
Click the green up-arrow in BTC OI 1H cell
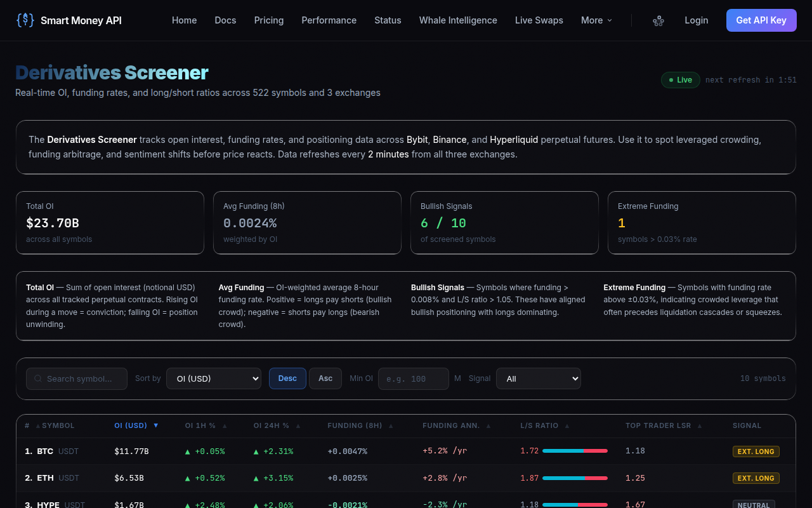[188, 451]
